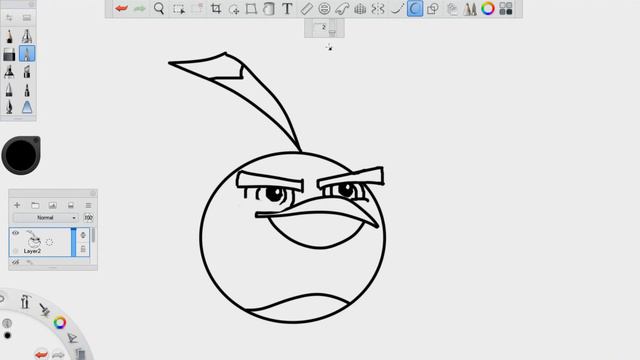Pick the Chisel tip brush in palette
This screenshot has width=640, height=360.
point(27,72)
